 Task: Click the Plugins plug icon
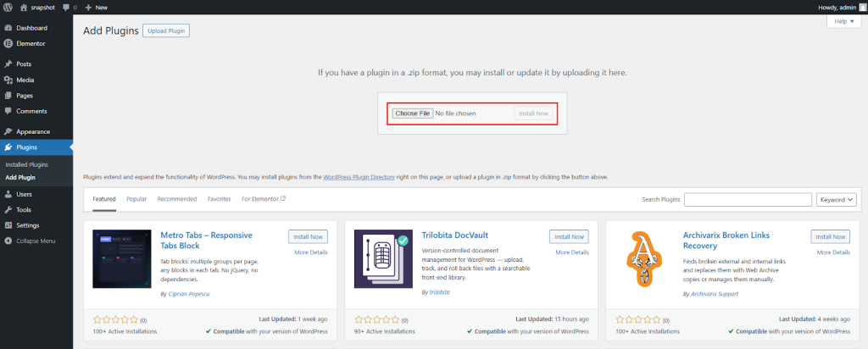coord(8,147)
